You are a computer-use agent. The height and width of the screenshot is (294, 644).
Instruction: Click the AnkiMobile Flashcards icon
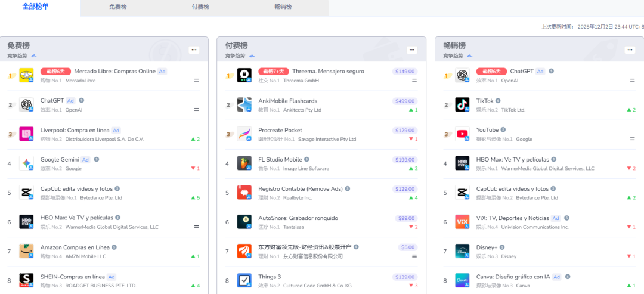pyautogui.click(x=244, y=105)
